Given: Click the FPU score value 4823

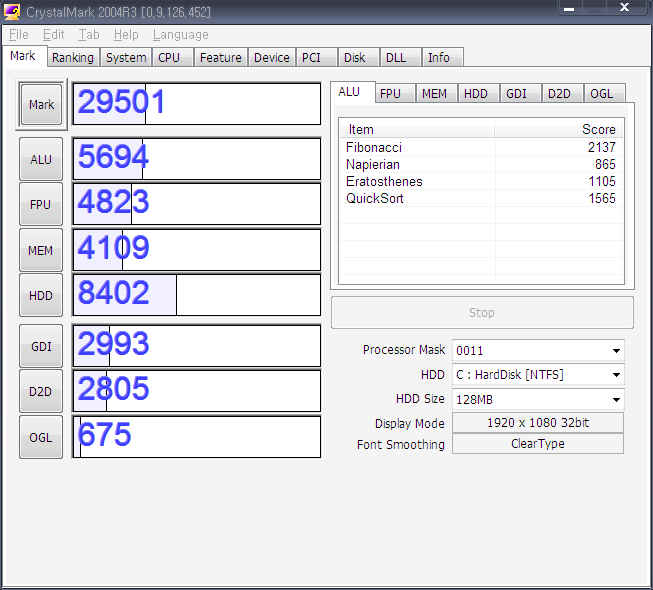Looking at the screenshot, I should 113,202.
